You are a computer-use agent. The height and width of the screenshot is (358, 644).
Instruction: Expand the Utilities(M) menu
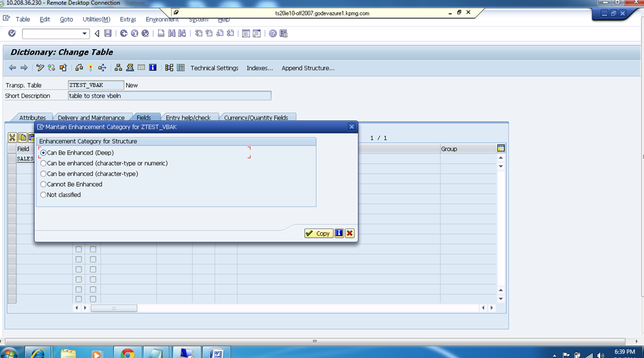(95, 19)
